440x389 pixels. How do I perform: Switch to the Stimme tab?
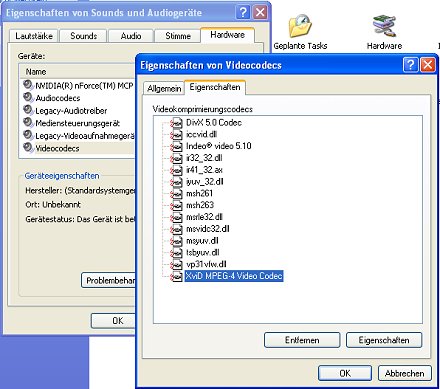178,36
